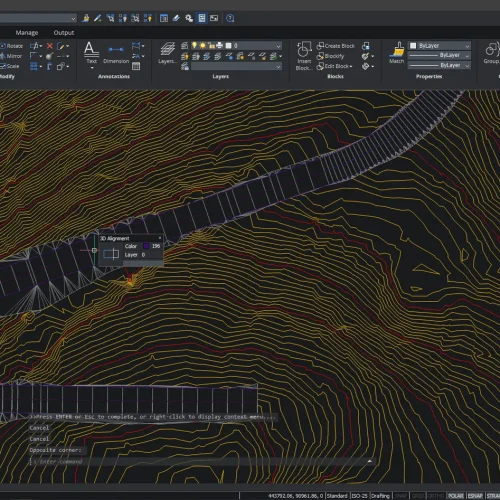Toggle ESNAP in status bar
Screen dimensions: 500x500
coord(476,496)
